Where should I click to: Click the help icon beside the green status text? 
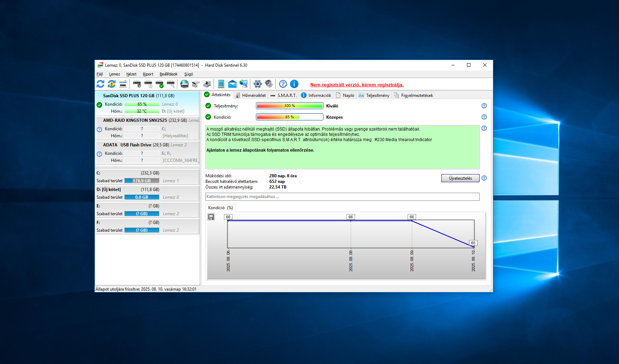484,128
